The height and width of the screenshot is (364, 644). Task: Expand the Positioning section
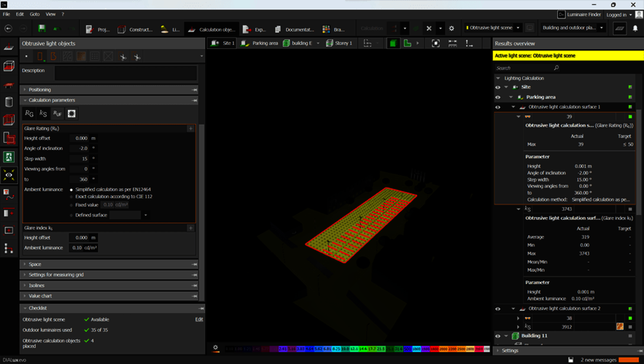pos(40,89)
